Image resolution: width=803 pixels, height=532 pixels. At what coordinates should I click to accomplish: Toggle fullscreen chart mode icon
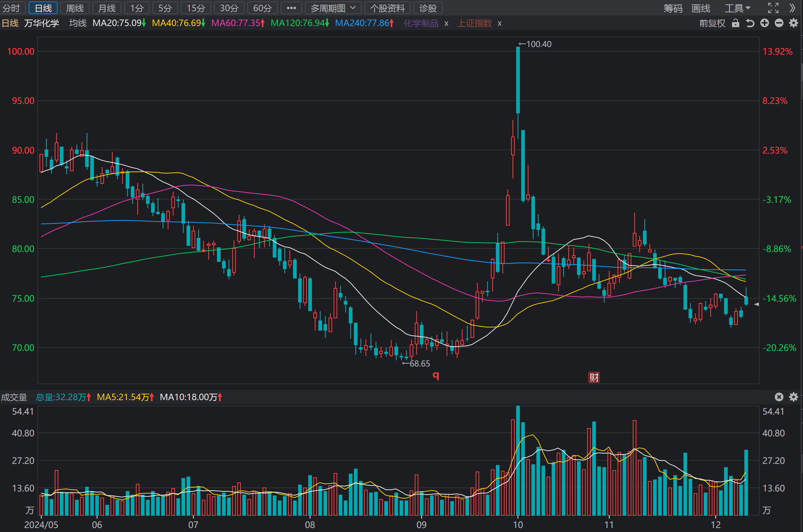[773, 8]
